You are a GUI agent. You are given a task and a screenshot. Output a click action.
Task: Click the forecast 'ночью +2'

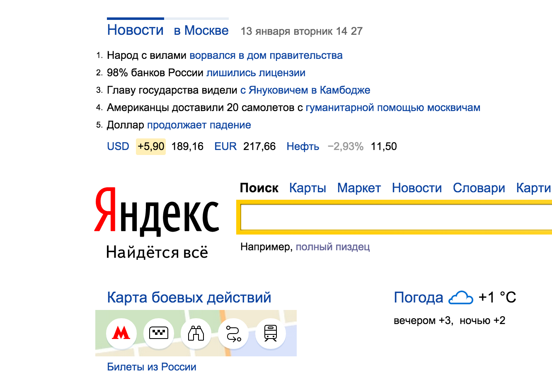point(482,321)
